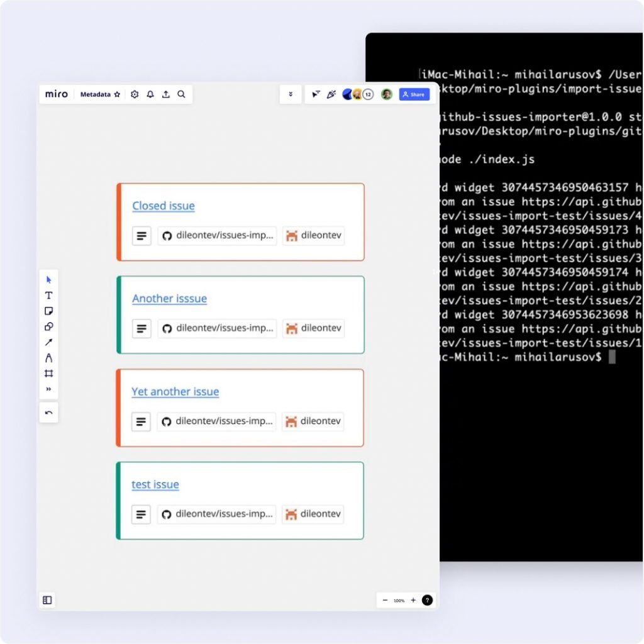The height and width of the screenshot is (644, 644).
Task: Select the Frame tool
Action: coord(49,374)
